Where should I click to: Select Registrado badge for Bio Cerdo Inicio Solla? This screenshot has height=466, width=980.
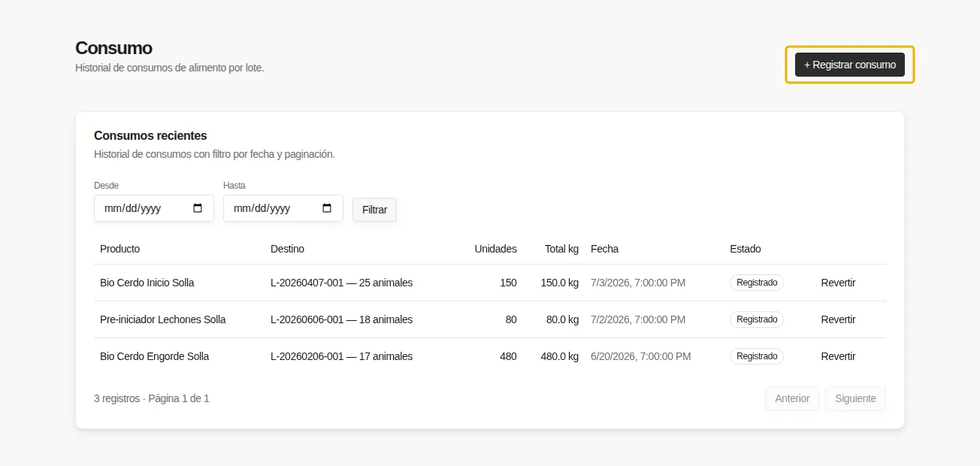point(757,283)
